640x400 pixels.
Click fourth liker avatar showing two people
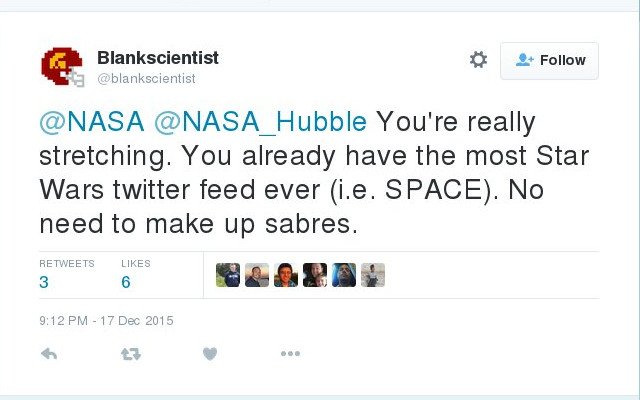click(315, 275)
